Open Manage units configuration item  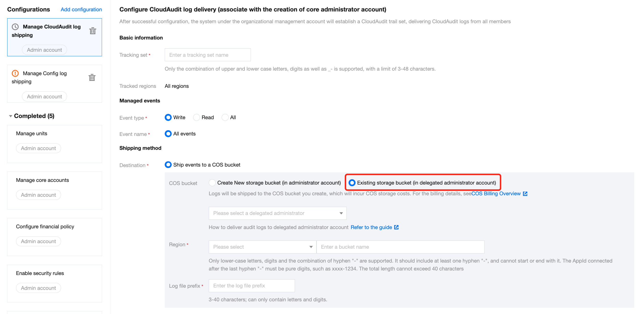tap(32, 134)
